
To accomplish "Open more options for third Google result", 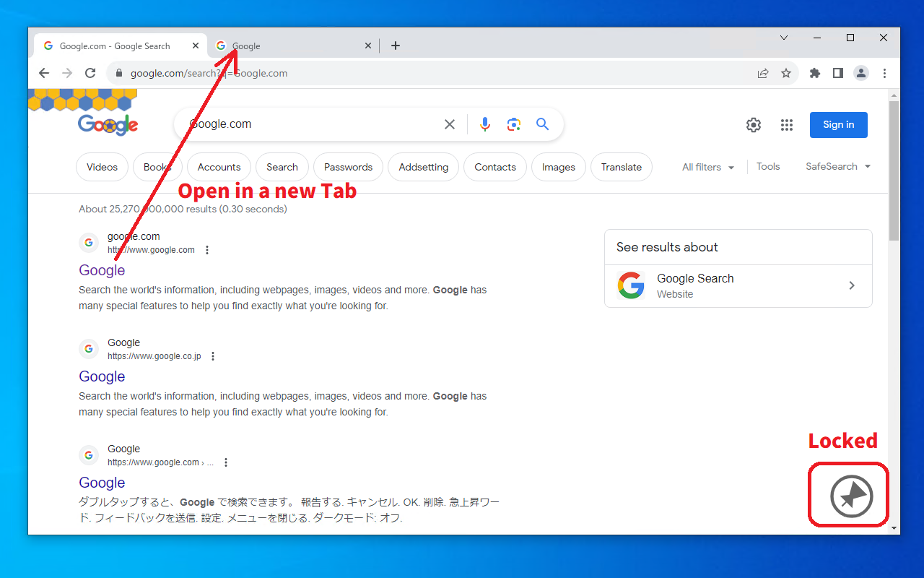I will click(x=226, y=462).
